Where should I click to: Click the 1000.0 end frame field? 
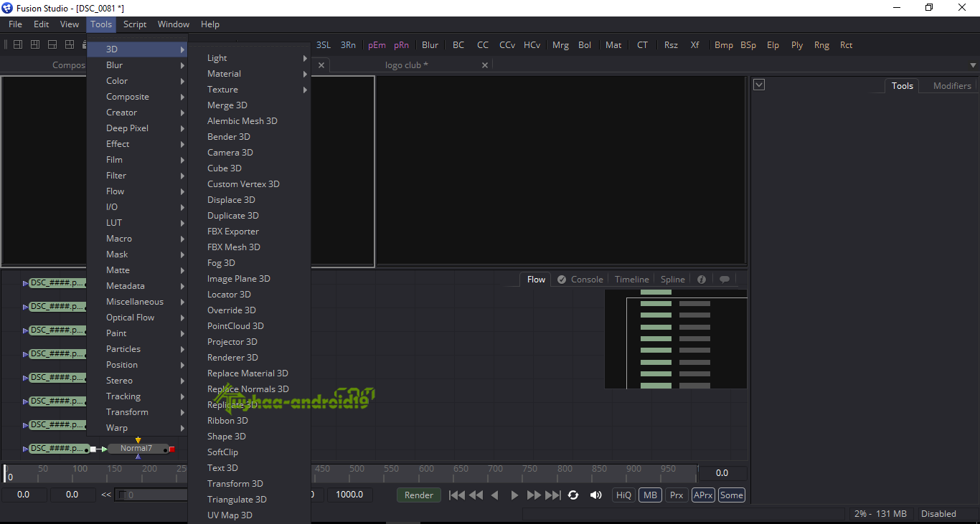point(349,495)
